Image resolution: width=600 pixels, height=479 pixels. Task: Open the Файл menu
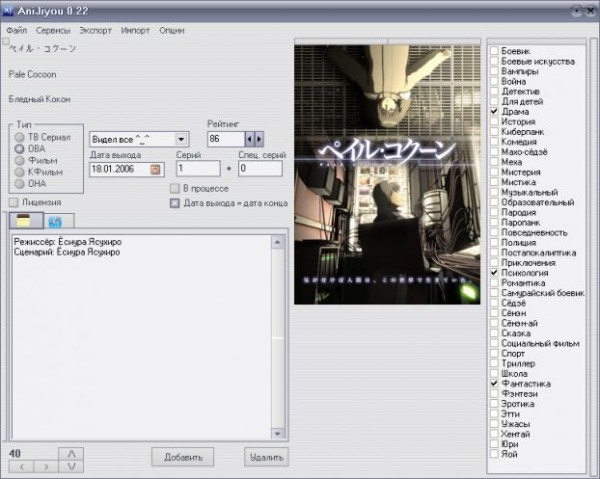click(x=16, y=30)
